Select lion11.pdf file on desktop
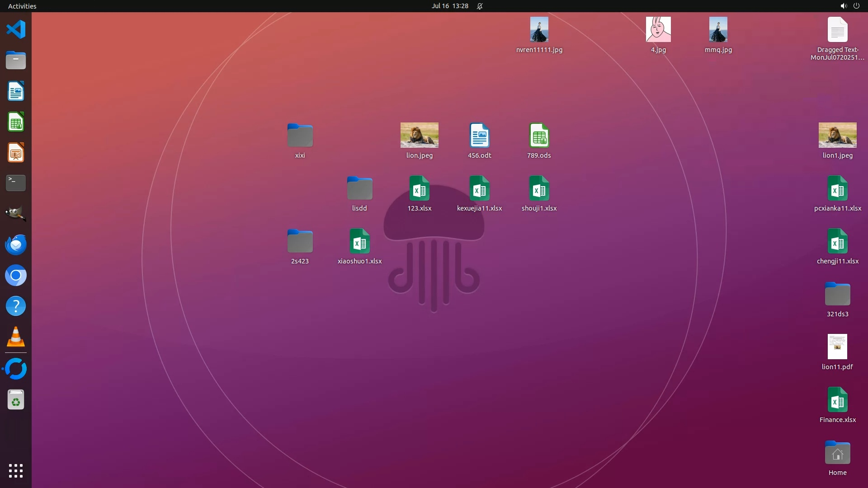The image size is (868, 488). point(837,347)
